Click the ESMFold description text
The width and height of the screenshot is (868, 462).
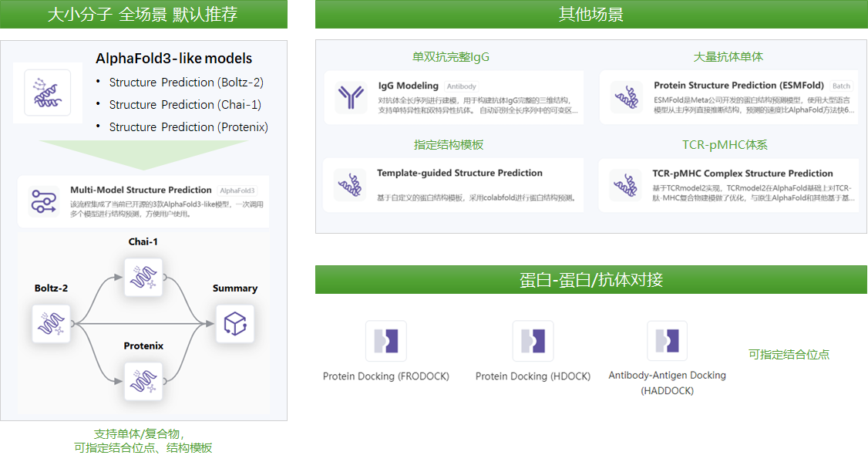(x=754, y=105)
